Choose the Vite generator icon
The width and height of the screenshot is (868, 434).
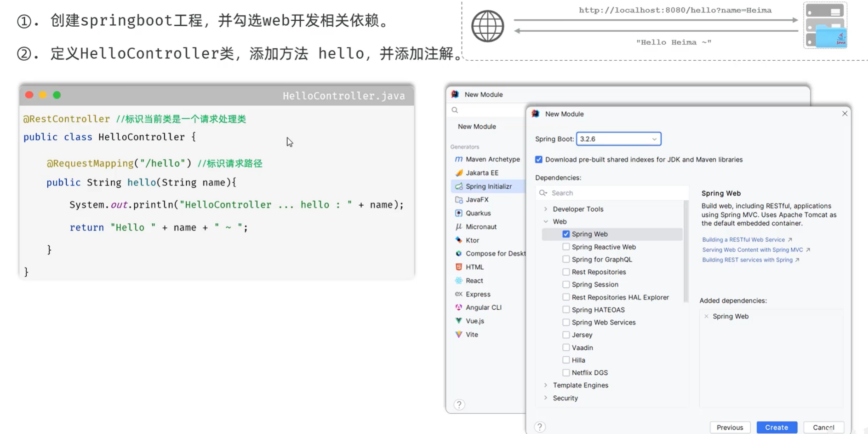coord(458,335)
